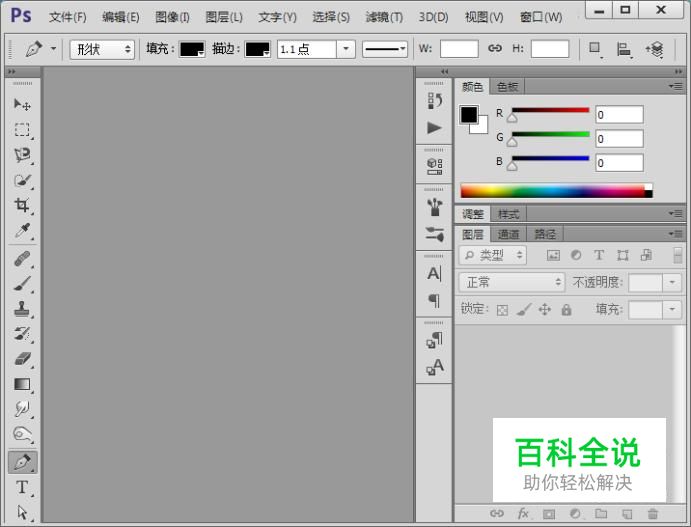Select the Eyedropper tool

tap(22, 230)
